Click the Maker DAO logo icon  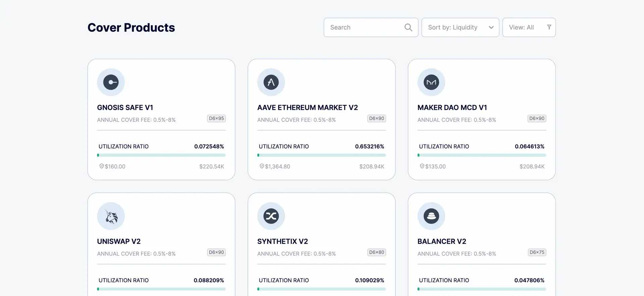coord(431,82)
